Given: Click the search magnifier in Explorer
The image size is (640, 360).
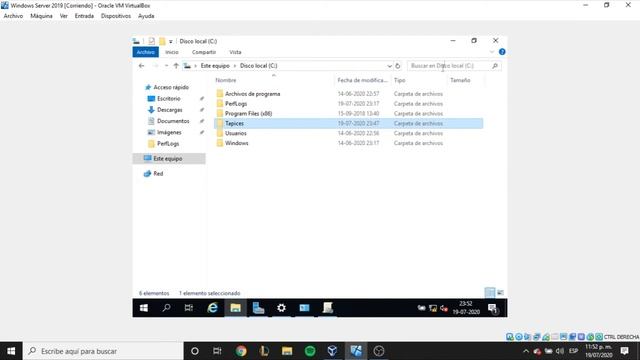Looking at the screenshot, I should 495,66.
